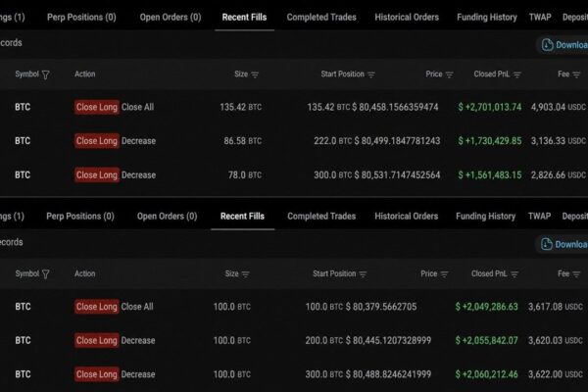Sort the upper table by Closed PnL

516,74
